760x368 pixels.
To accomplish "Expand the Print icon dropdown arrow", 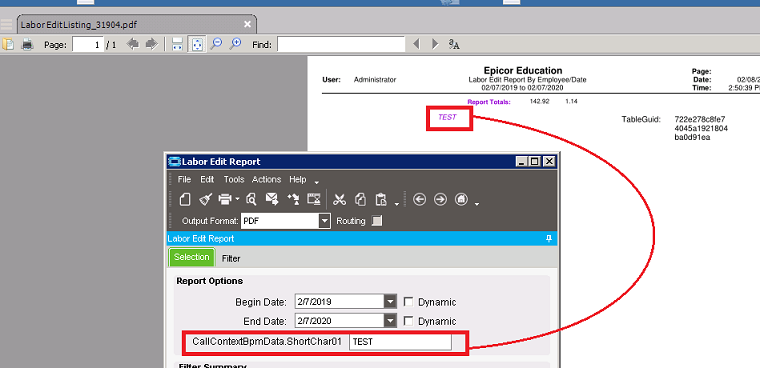I will pyautogui.click(x=238, y=199).
